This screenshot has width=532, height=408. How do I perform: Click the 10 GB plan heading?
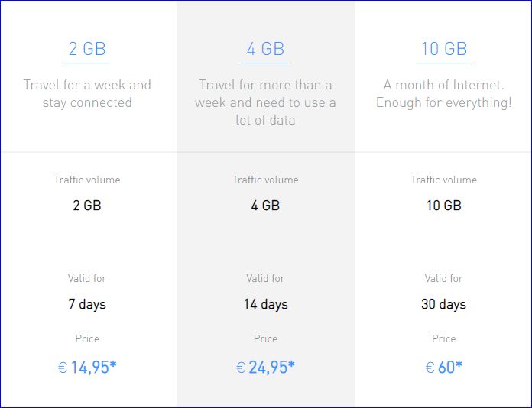pyautogui.click(x=443, y=49)
